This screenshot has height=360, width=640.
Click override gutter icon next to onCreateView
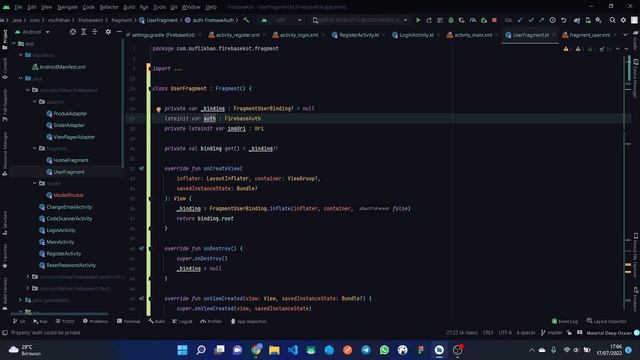(x=142, y=168)
